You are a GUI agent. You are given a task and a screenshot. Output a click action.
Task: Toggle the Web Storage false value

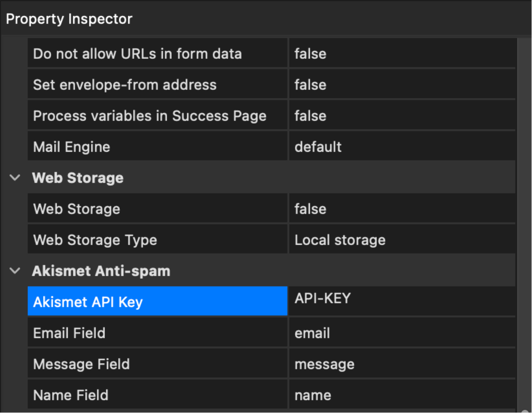coord(402,209)
